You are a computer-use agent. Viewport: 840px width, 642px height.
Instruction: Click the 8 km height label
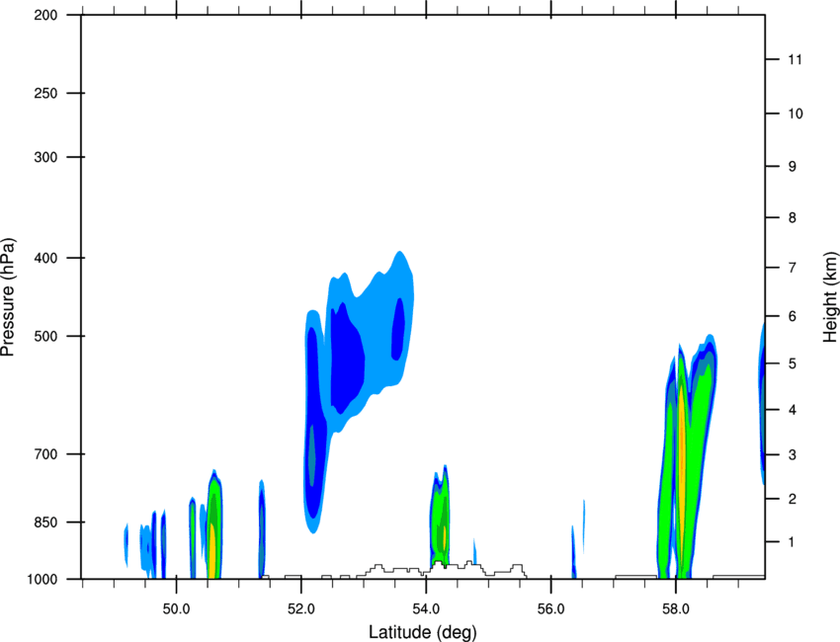[793, 218]
